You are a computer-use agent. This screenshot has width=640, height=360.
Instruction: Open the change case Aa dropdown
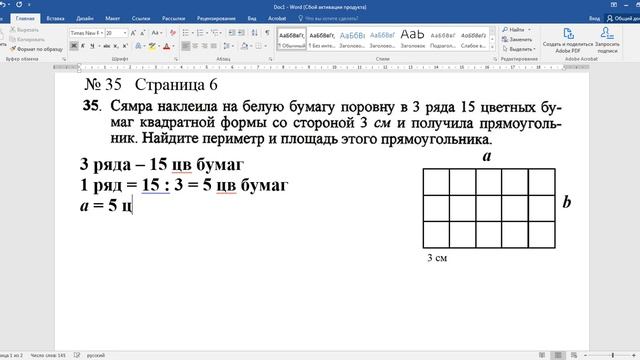click(157, 33)
